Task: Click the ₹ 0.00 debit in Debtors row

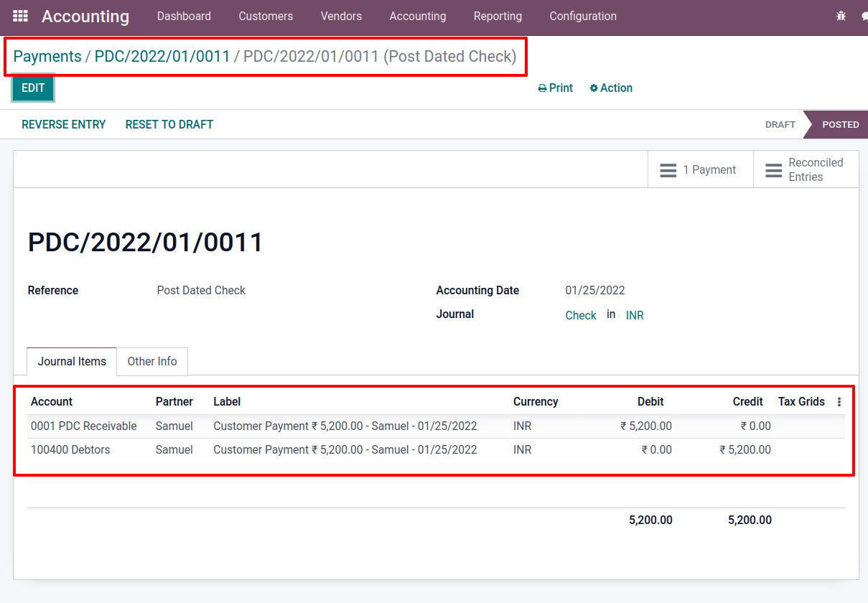Action: pyautogui.click(x=657, y=450)
